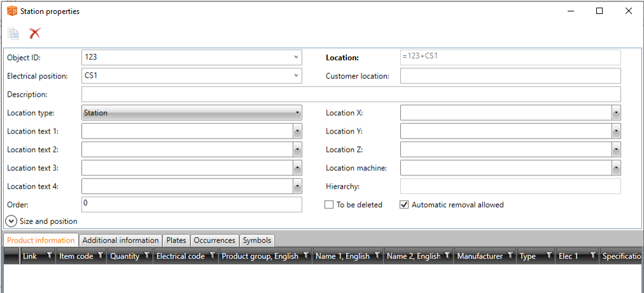
Task: Click filter icon on Item code column
Action: point(99,256)
